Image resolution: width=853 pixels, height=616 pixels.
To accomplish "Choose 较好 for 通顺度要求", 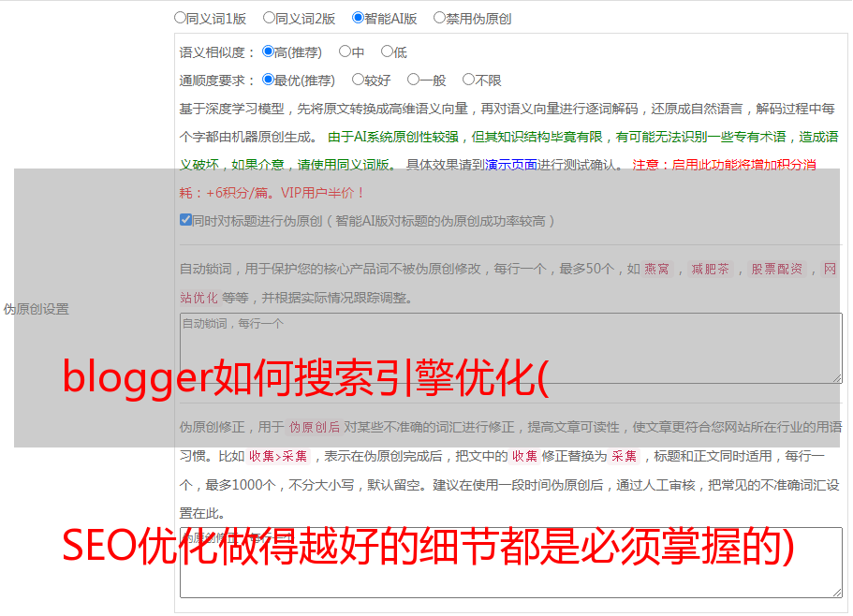I will click(358, 80).
